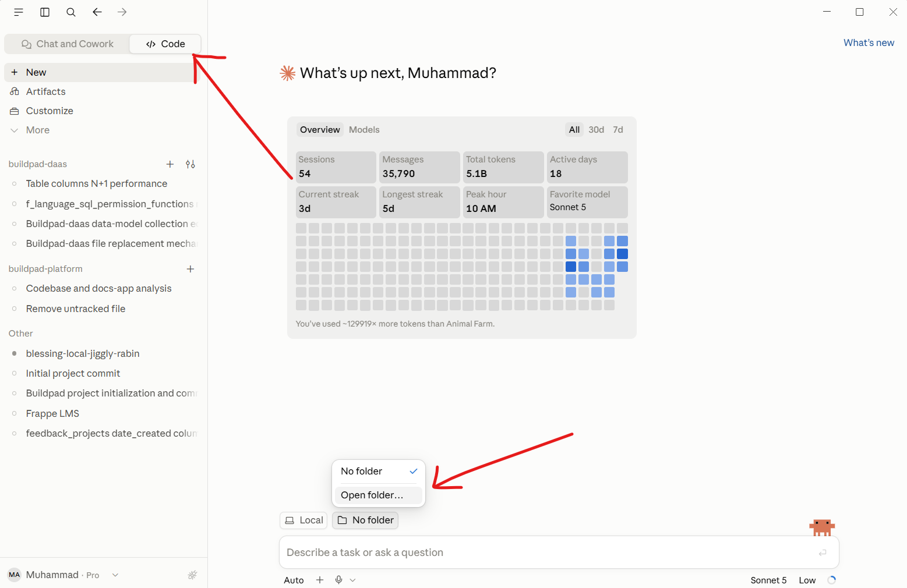Click the usage ring icon beside Low
Viewport: 907px width, 588px height.
coord(832,580)
